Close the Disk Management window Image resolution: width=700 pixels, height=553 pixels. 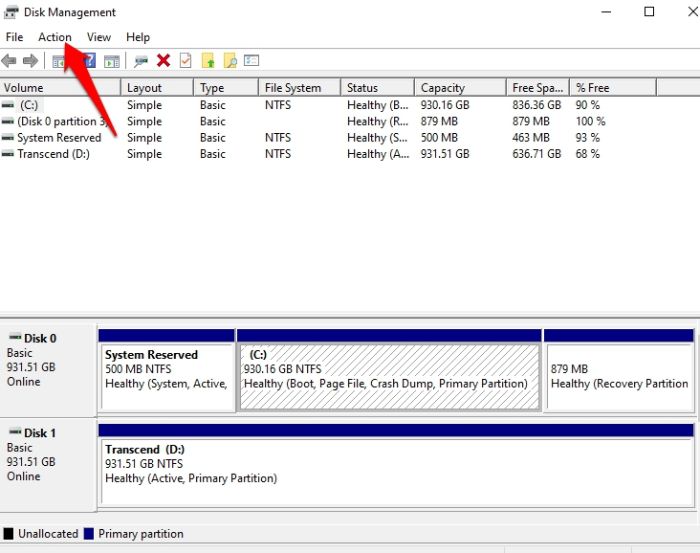pos(692,12)
